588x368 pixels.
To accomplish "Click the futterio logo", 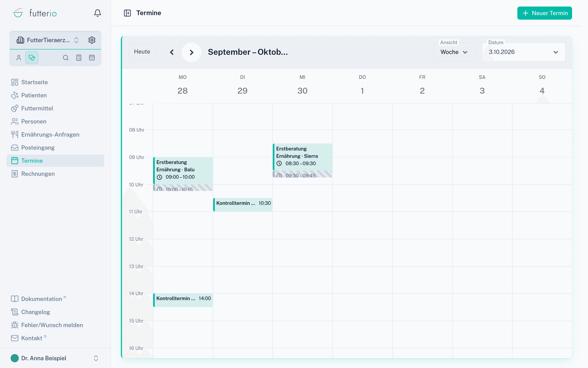I will pos(35,13).
